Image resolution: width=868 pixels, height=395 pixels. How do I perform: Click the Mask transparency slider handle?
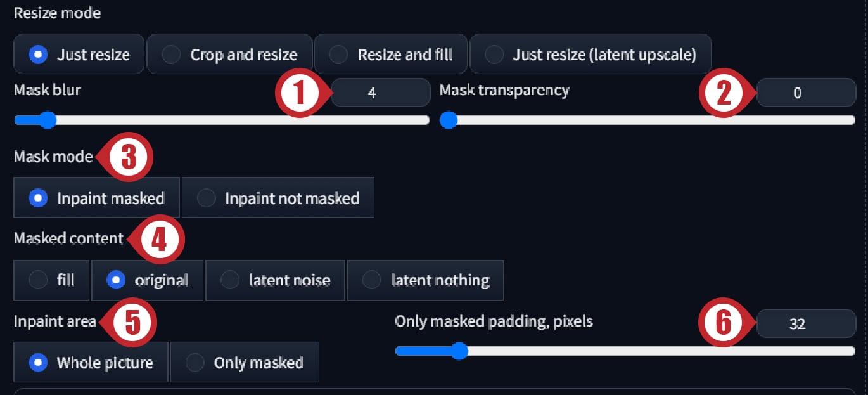click(x=449, y=120)
